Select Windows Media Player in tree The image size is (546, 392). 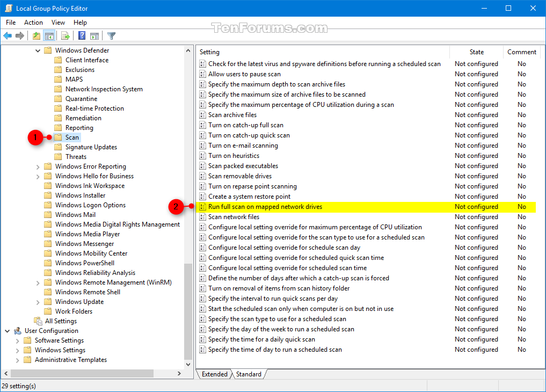tap(88, 234)
